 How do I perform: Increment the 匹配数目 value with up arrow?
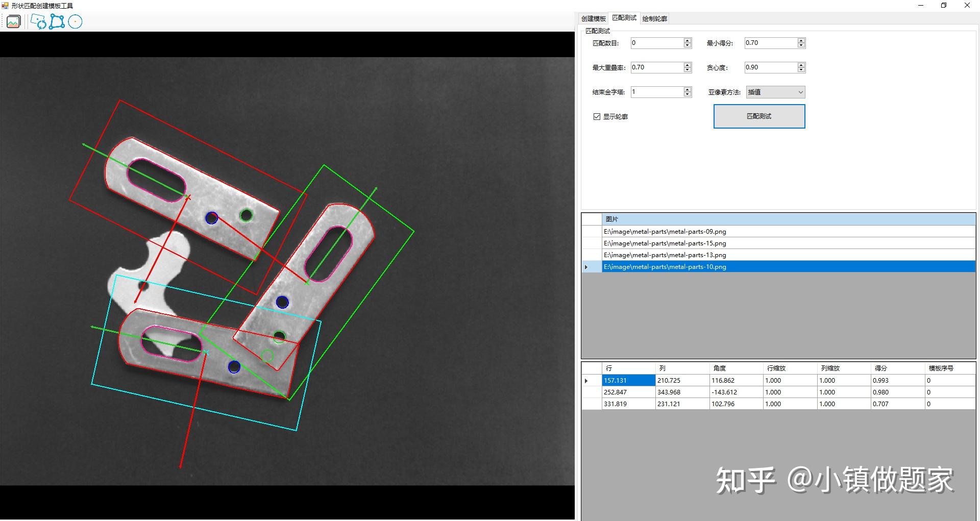coord(687,40)
